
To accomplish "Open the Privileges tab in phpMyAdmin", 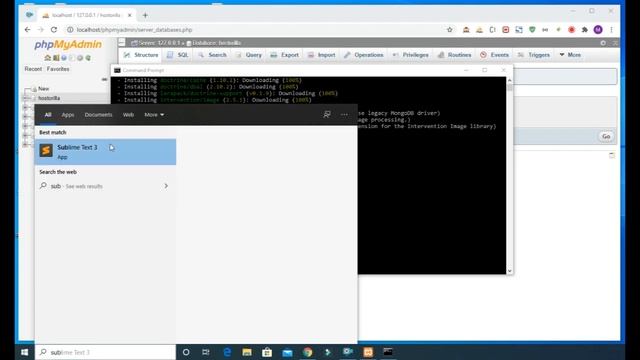I will [411, 55].
